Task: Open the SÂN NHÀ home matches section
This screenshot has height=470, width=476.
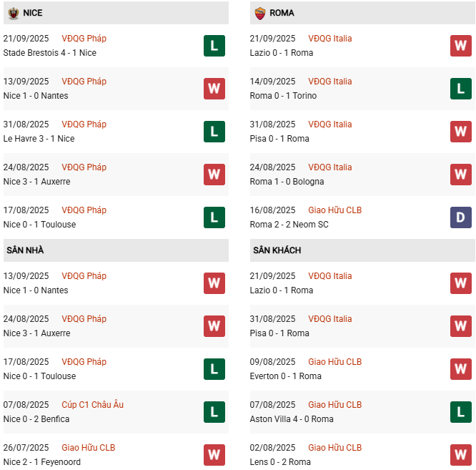Action: tap(26, 250)
